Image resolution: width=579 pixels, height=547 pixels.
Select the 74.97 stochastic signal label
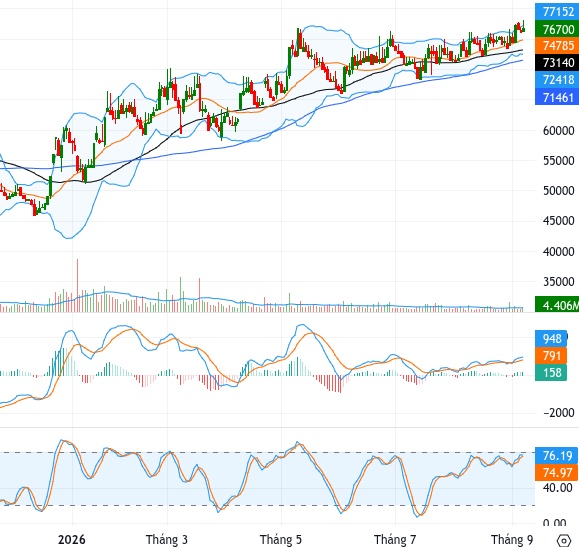pos(556,472)
